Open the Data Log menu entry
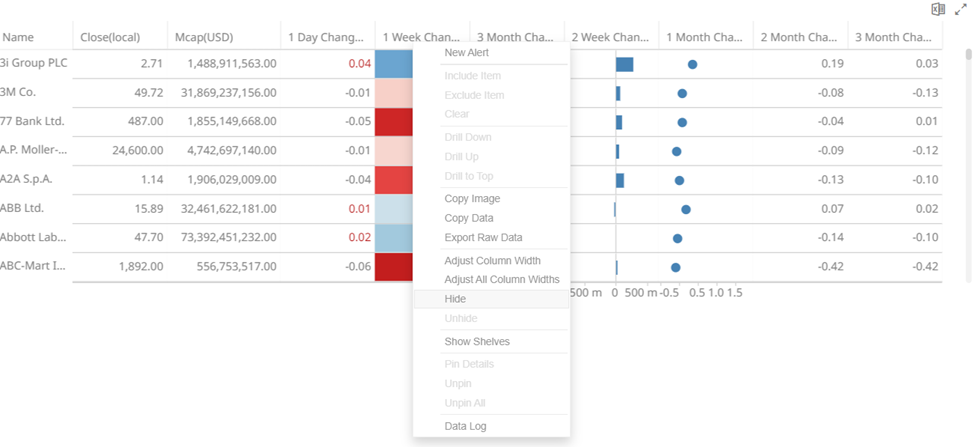 click(466, 427)
